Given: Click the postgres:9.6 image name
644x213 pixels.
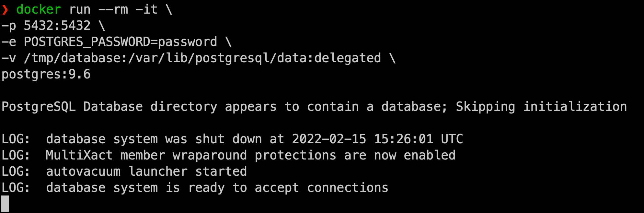Looking at the screenshot, I should 46,74.
